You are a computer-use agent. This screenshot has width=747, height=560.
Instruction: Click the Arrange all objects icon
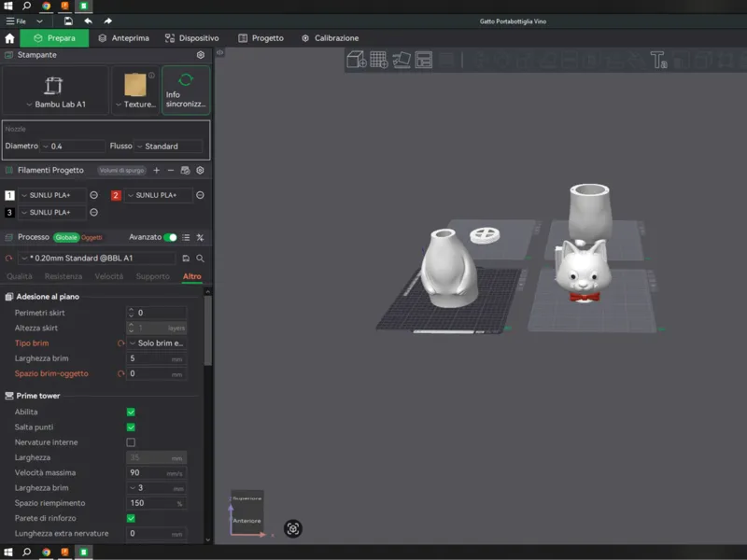point(424,60)
